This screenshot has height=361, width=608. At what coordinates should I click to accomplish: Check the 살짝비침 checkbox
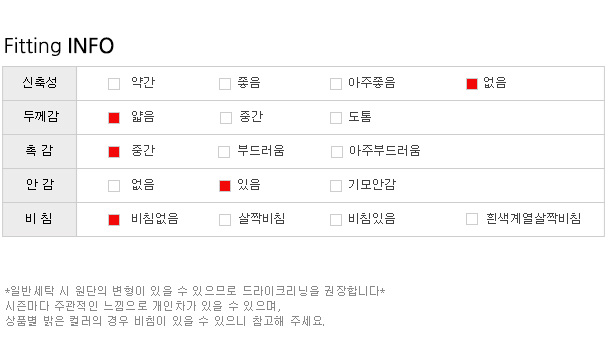point(225,220)
